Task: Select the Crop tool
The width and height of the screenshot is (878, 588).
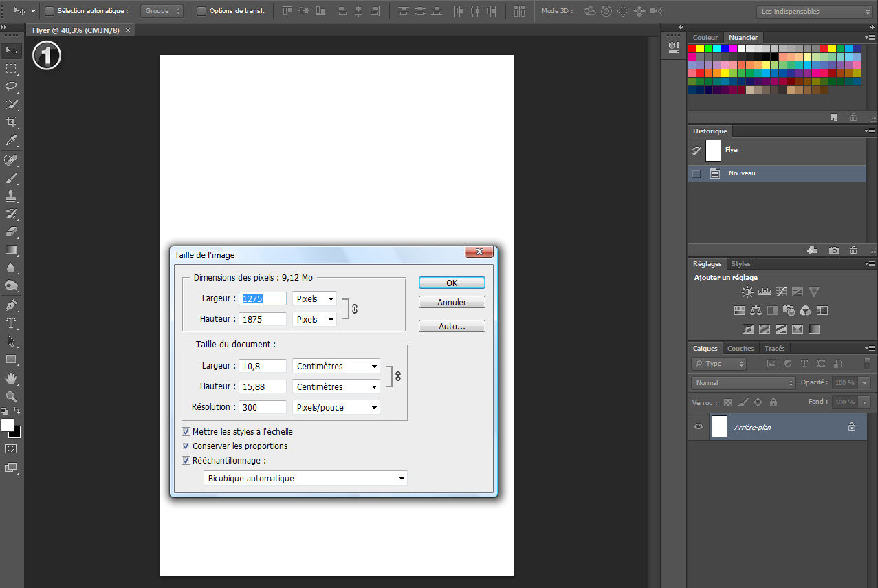Action: point(12,122)
